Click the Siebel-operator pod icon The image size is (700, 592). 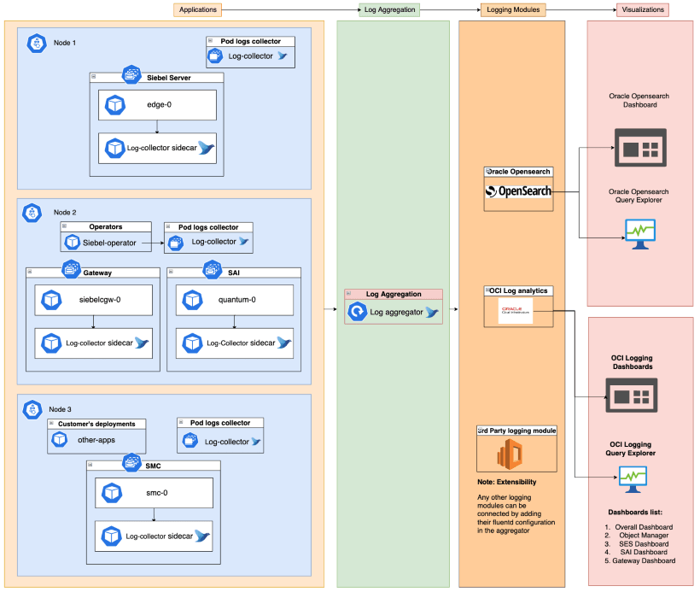[73, 242]
